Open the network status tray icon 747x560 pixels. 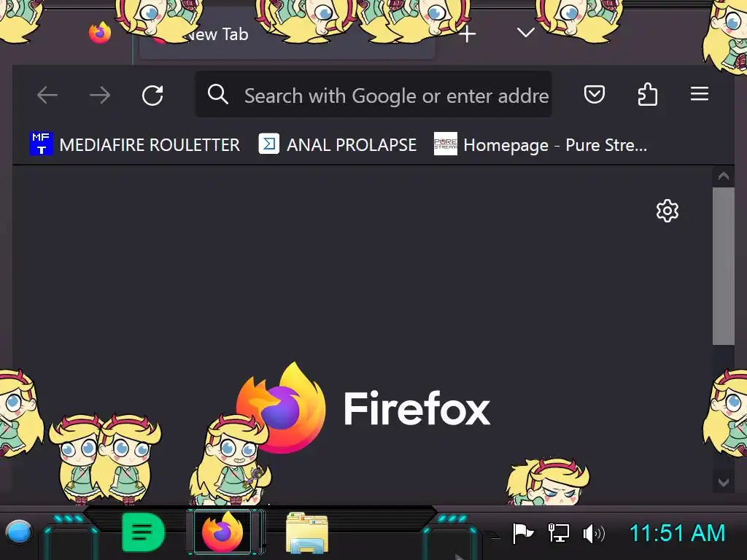point(558,532)
